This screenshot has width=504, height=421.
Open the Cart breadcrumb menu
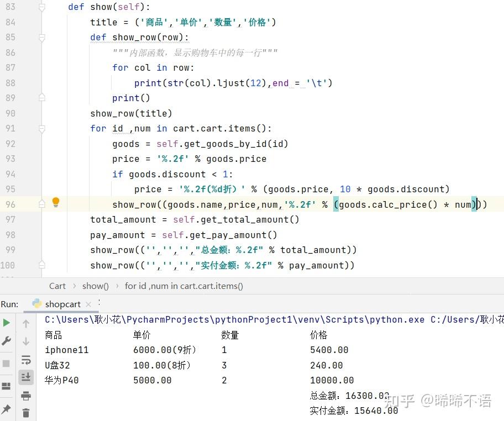[57, 286]
